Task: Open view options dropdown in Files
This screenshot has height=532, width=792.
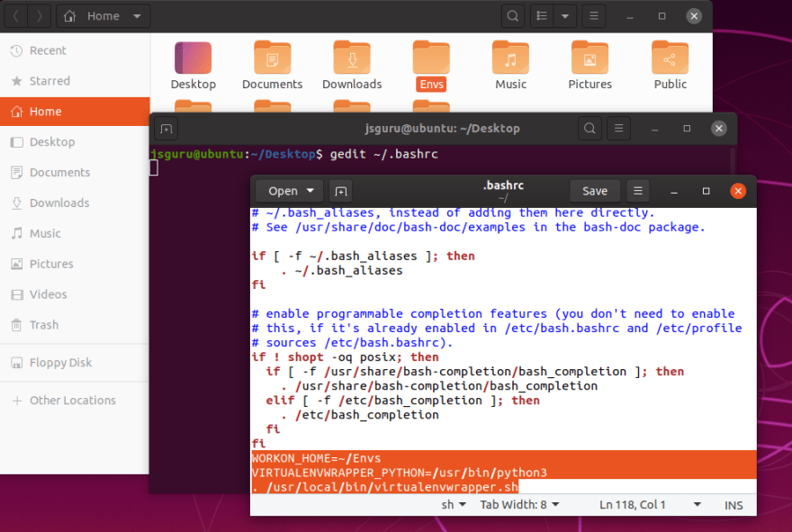Action: point(565,16)
